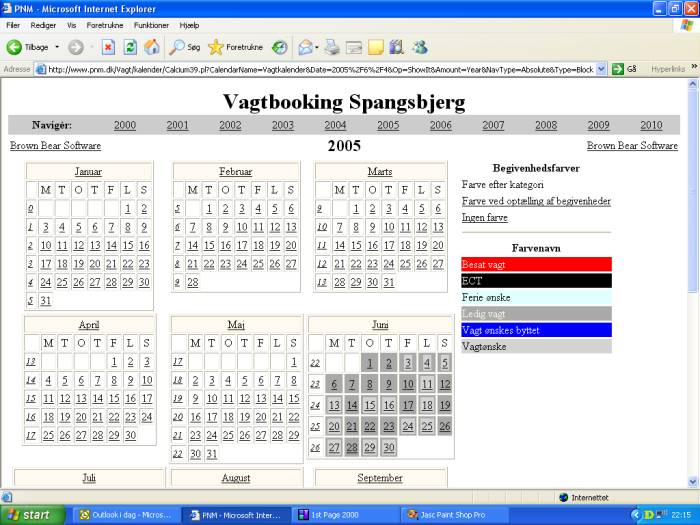Click the Edit page icon
This screenshot has height=525, width=700.
coord(354,47)
